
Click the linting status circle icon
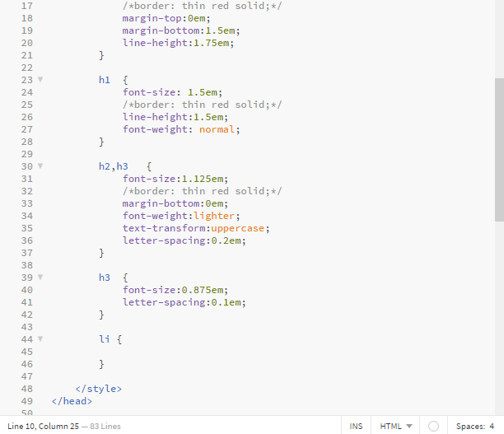pyautogui.click(x=433, y=426)
